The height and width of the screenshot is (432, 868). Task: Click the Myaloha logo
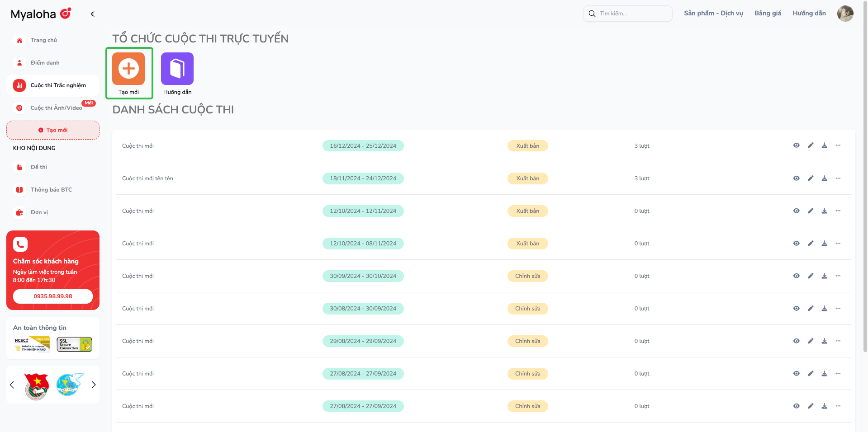click(x=41, y=14)
